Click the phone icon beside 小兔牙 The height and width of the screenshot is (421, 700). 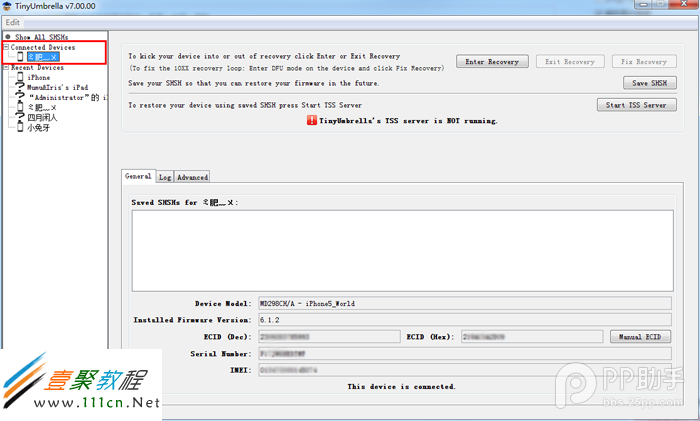pos(20,128)
